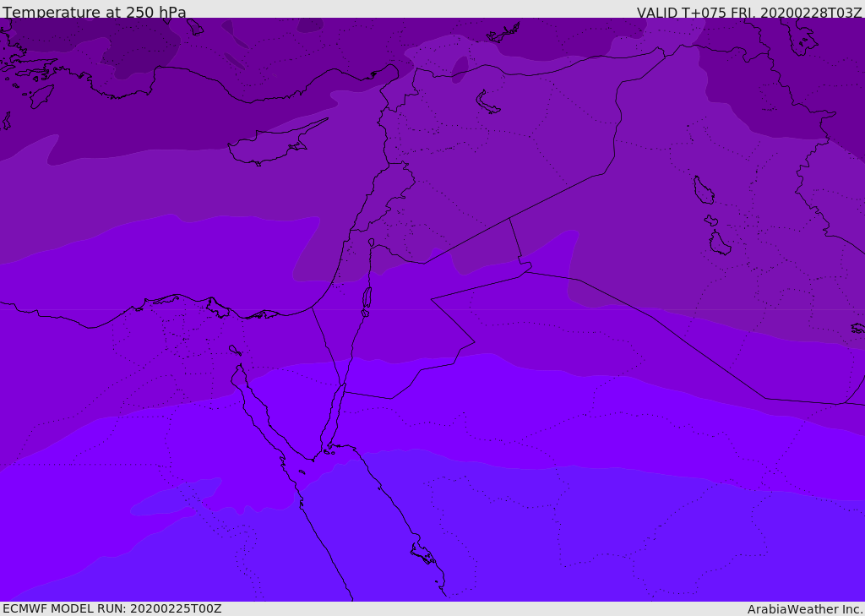The image size is (865, 616).
Task: Click the large lake in central Iraq
Action: (x=704, y=190)
